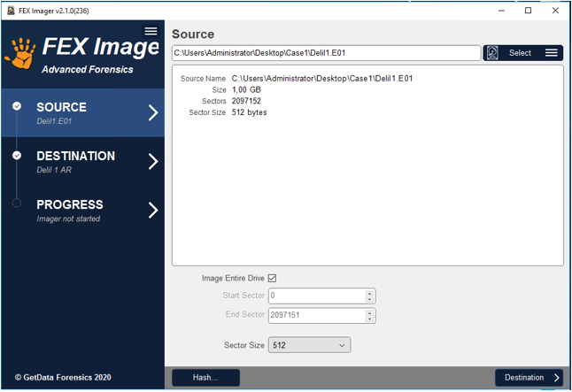Viewport: 572px width, 392px height.
Task: Expand the Destination step chevron in sidebar
Action: click(x=153, y=161)
